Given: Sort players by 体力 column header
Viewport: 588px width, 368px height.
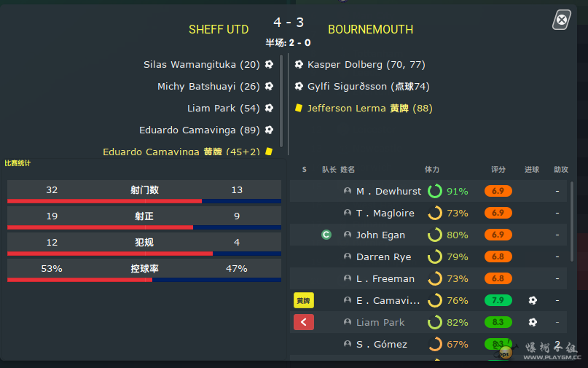Looking at the screenshot, I should (x=432, y=169).
